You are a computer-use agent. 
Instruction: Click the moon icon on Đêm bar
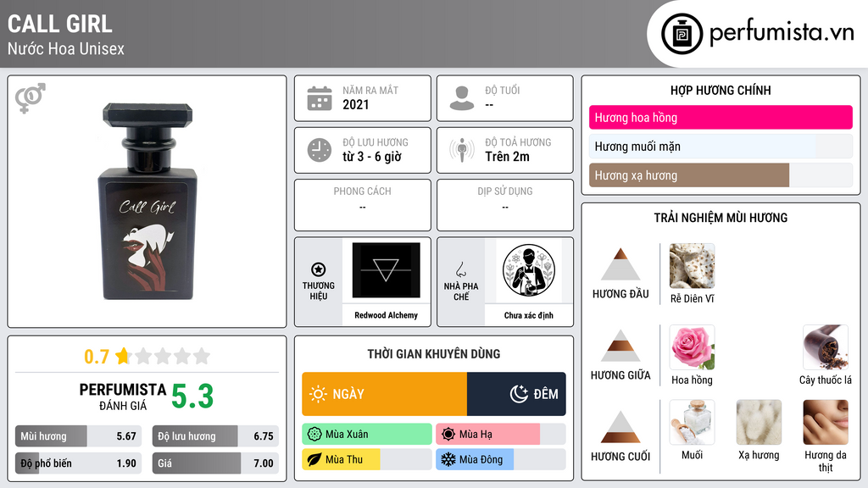click(519, 394)
